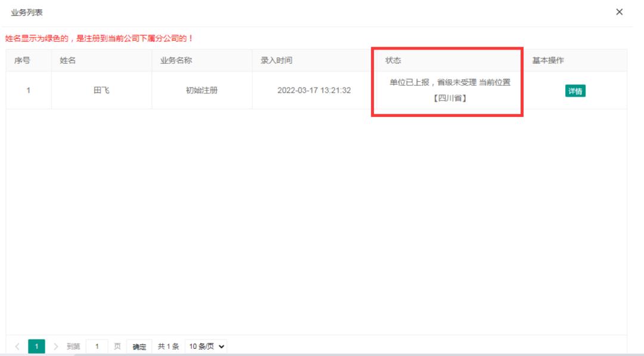Click the 录入时间 column header
This screenshot has width=644, height=356.
(276, 60)
